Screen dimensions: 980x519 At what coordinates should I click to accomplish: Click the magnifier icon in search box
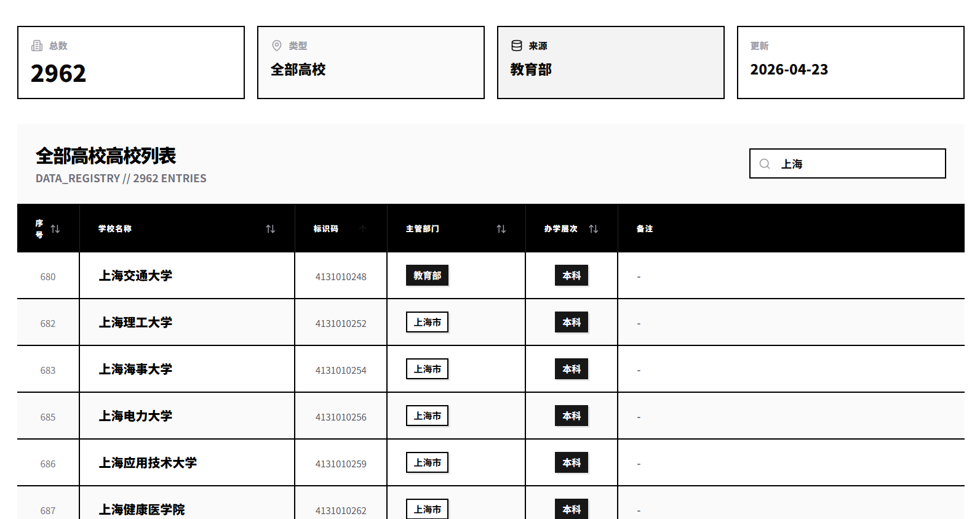click(x=765, y=164)
